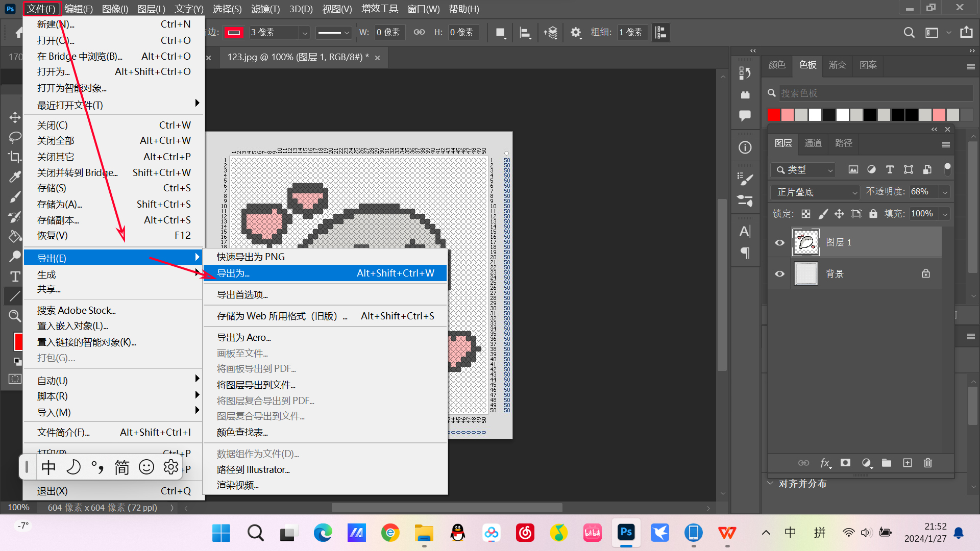Click 导出首选项... entry
Image resolution: width=980 pixels, height=551 pixels.
click(325, 295)
